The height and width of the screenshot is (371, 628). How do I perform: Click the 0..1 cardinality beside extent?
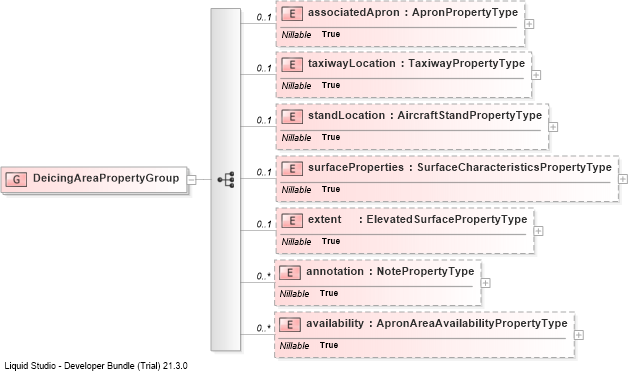[x=264, y=224]
